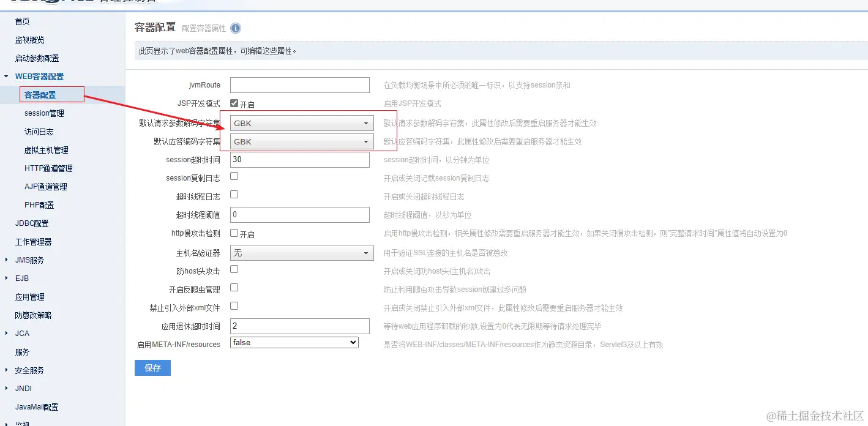Enable 防host头攻击 checkbox

pos(234,269)
